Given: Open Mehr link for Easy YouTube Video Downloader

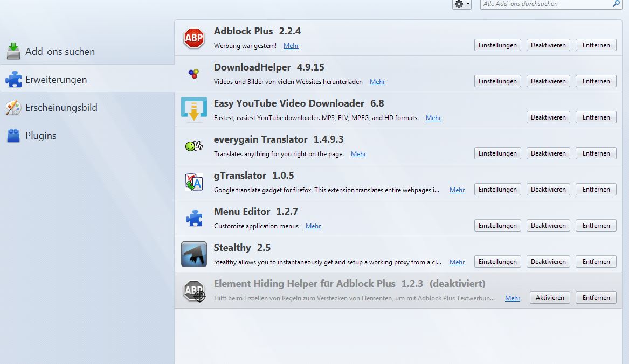Looking at the screenshot, I should [433, 118].
